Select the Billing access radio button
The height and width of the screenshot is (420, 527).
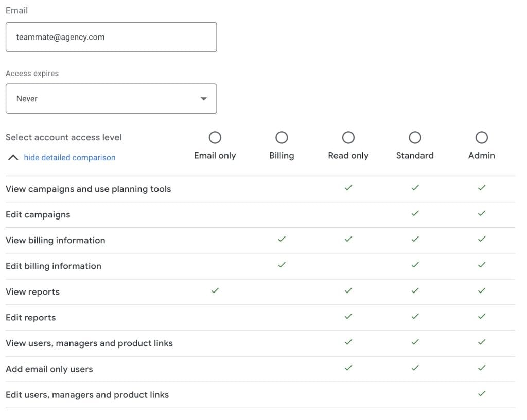(x=282, y=137)
